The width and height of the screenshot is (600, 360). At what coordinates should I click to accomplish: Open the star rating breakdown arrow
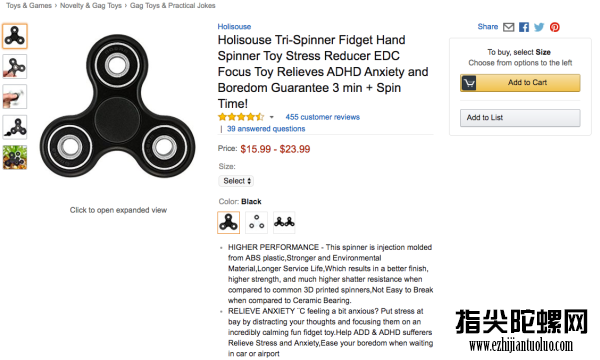coord(271,117)
